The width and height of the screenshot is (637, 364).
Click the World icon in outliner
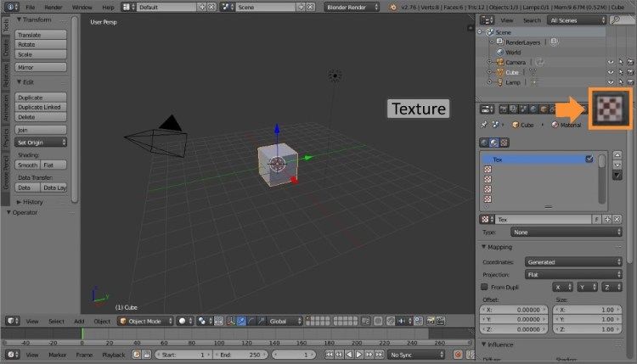click(500, 52)
